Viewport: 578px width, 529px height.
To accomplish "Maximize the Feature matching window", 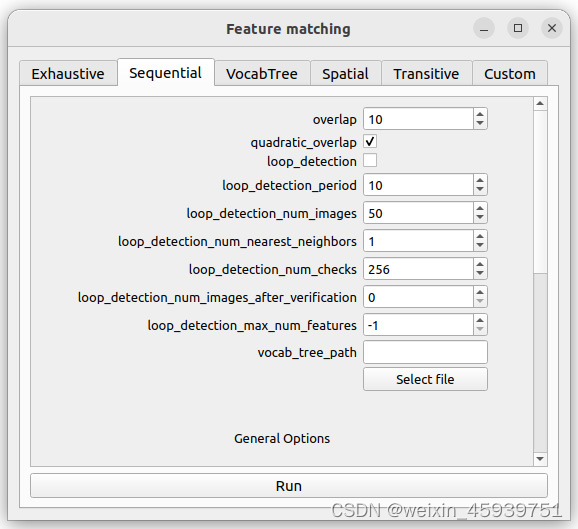I will click(x=518, y=28).
